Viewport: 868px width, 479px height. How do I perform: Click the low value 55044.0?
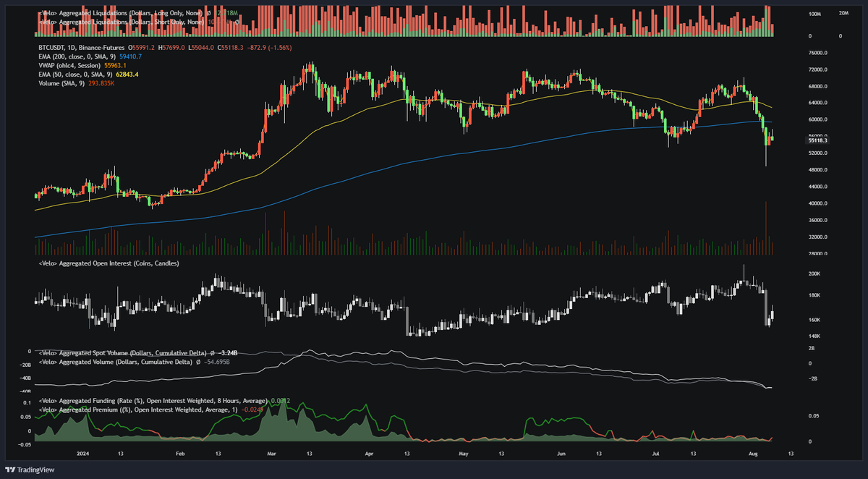203,47
